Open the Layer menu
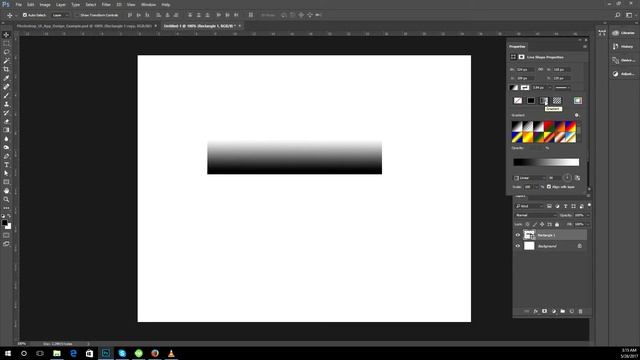This screenshot has height=360, width=640. (61, 4)
